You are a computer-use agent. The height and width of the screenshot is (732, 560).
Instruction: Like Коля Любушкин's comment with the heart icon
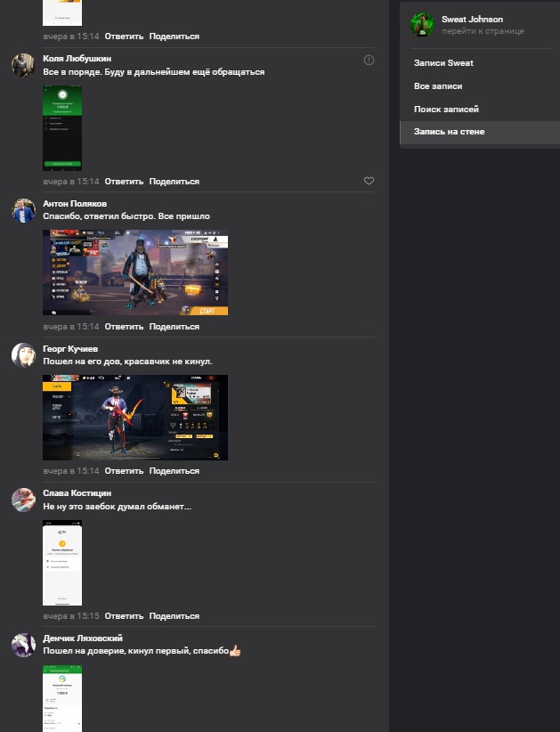tap(369, 181)
